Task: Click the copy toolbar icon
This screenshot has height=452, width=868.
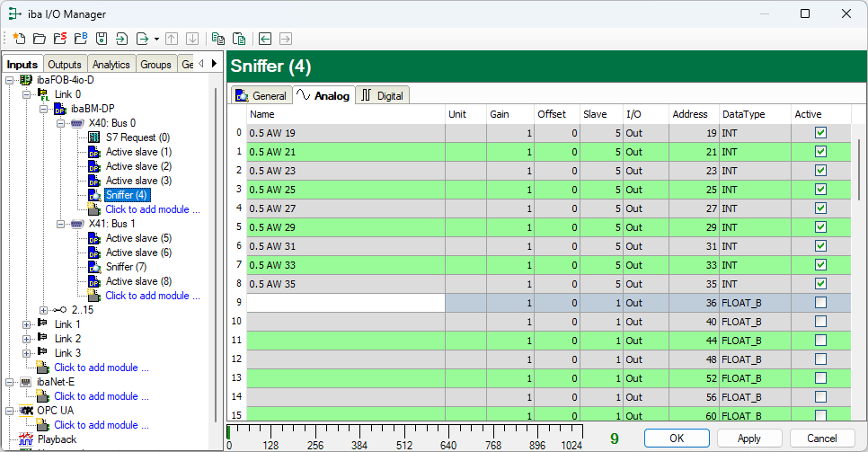Action: click(217, 39)
